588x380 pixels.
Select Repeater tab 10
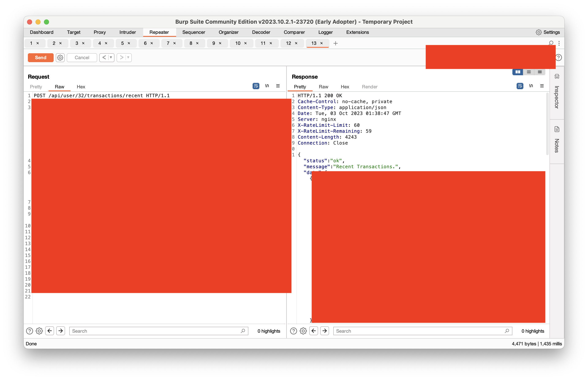(x=238, y=43)
